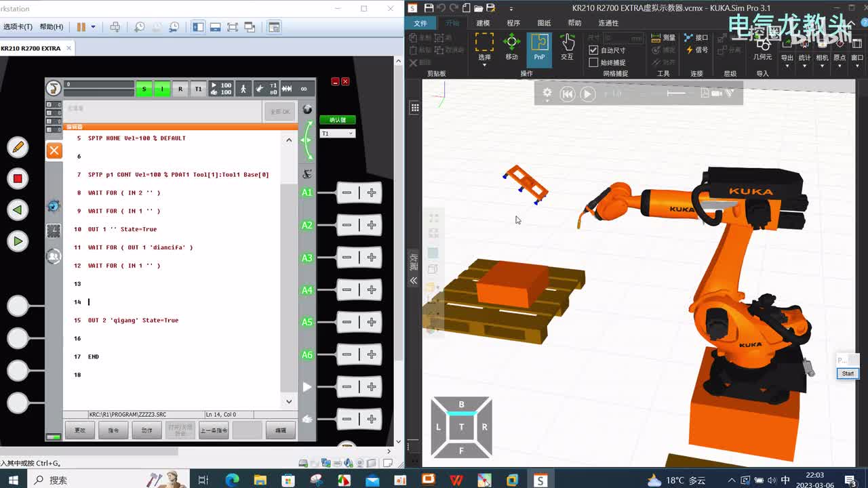868x488 pixels.
Task: Click the minus key for axis A6
Action: pyautogui.click(x=347, y=354)
